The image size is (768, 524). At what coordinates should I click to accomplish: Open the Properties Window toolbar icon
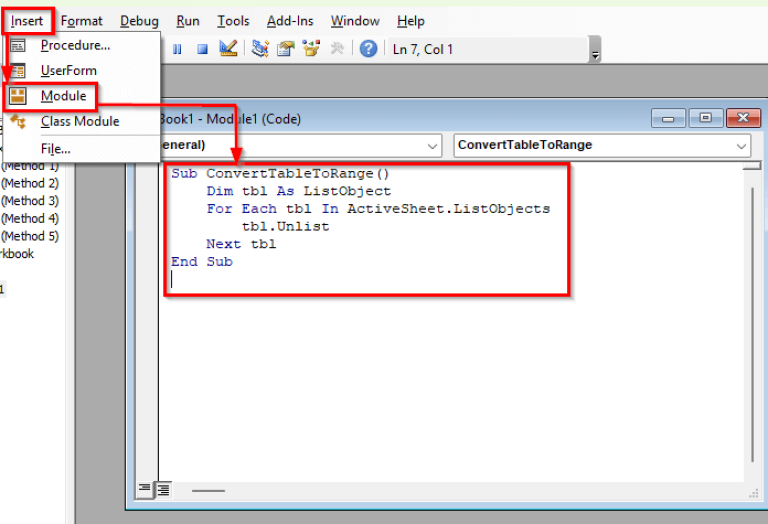click(286, 49)
